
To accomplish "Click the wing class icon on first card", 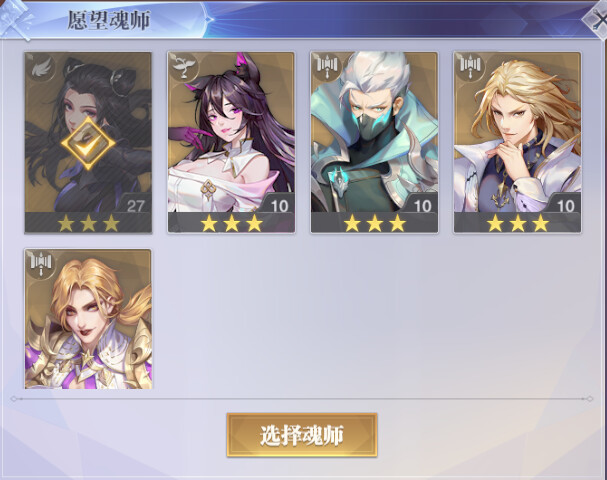I will tap(40, 67).
